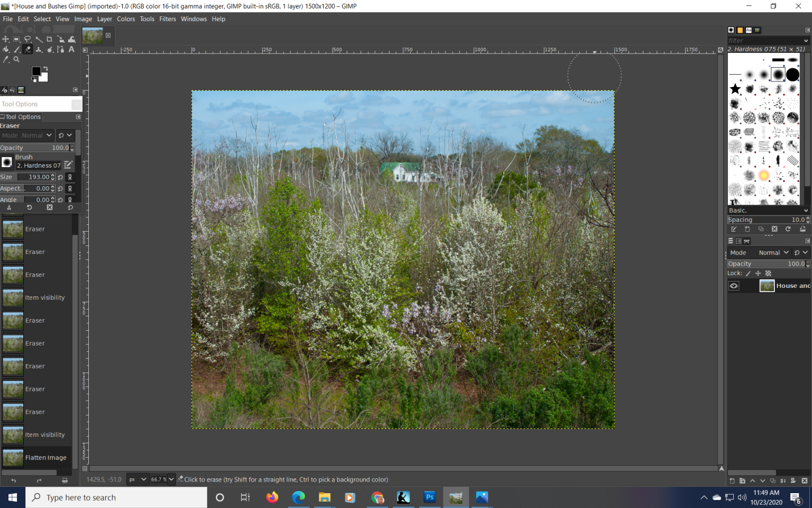Image resolution: width=812 pixels, height=508 pixels.
Task: Choose the Bucket Fill tool
Action: point(6,49)
